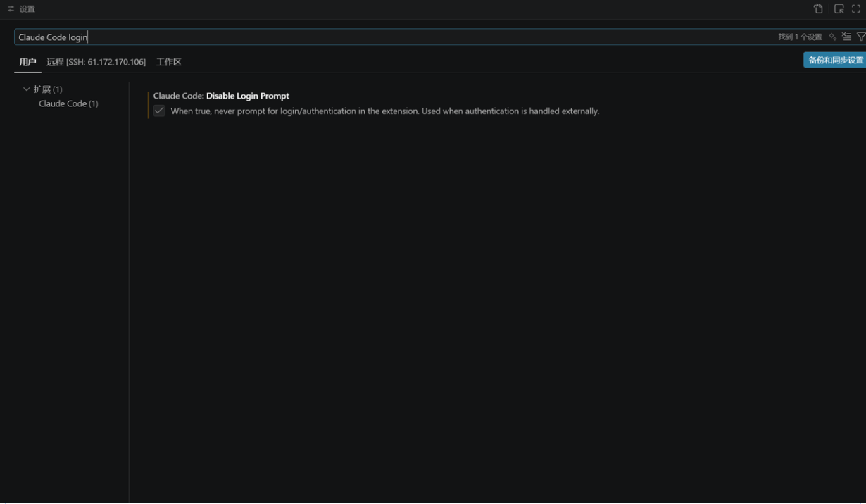This screenshot has width=866, height=504.
Task: Toggle AI sparkle search icon in settings search
Action: (x=833, y=37)
